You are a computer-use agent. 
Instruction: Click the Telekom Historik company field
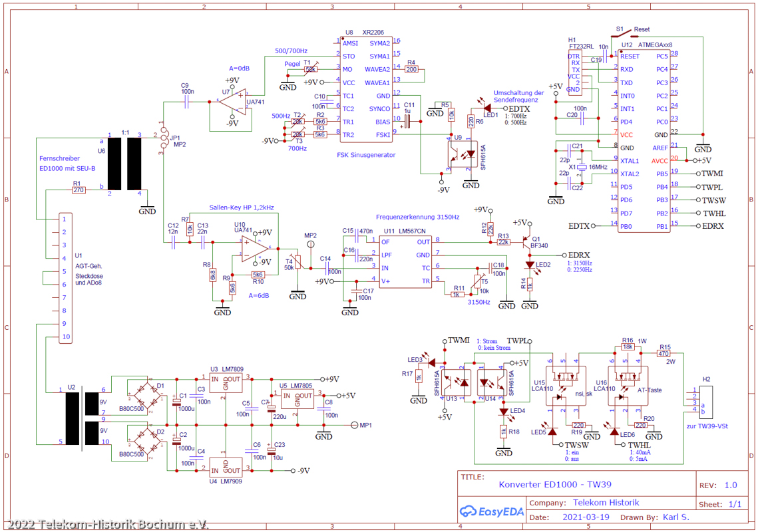(x=606, y=502)
